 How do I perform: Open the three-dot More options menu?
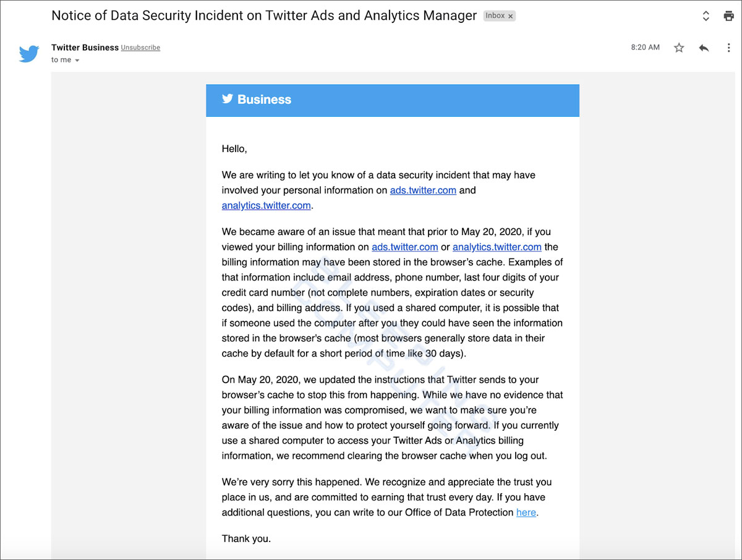click(x=728, y=48)
